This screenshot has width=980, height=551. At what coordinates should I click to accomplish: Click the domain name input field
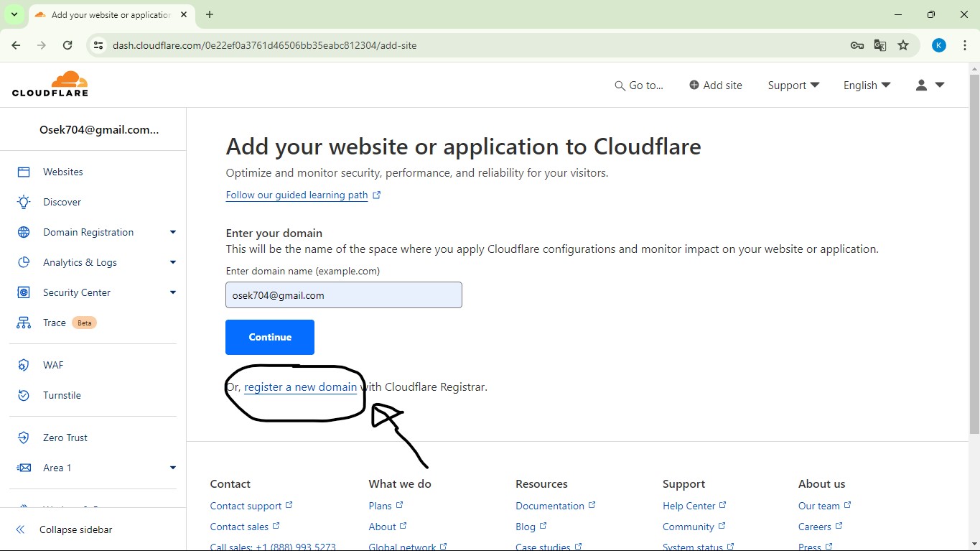[344, 295]
